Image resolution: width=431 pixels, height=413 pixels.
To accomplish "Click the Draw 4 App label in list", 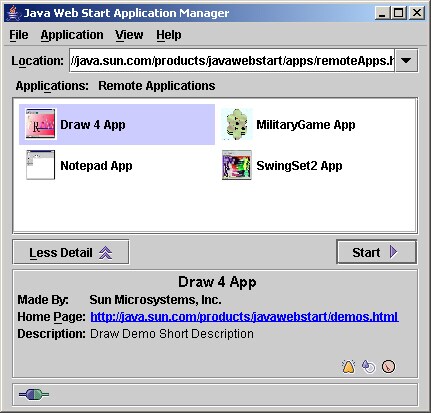I will (x=93, y=125).
